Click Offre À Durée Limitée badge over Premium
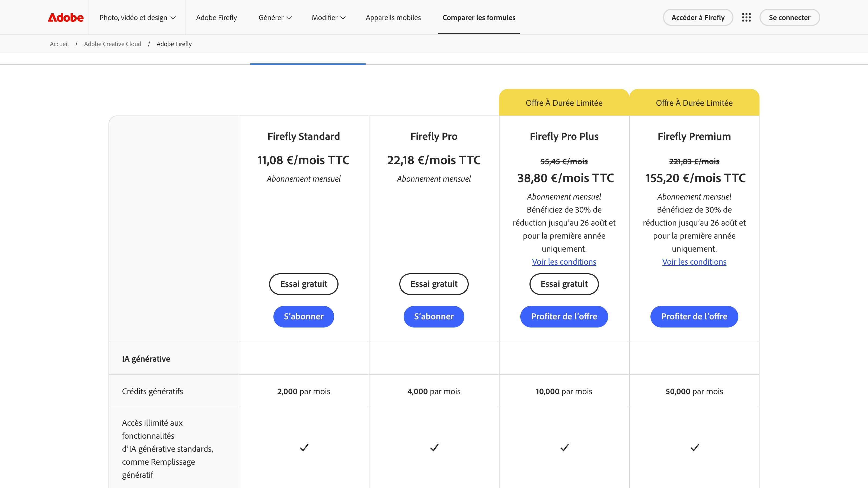The height and width of the screenshot is (488, 868). [x=694, y=103]
